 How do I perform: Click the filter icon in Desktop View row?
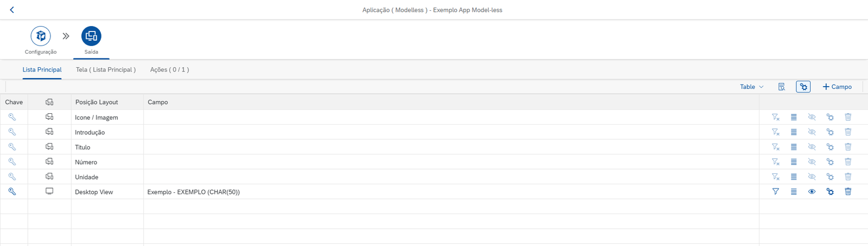pos(776,191)
